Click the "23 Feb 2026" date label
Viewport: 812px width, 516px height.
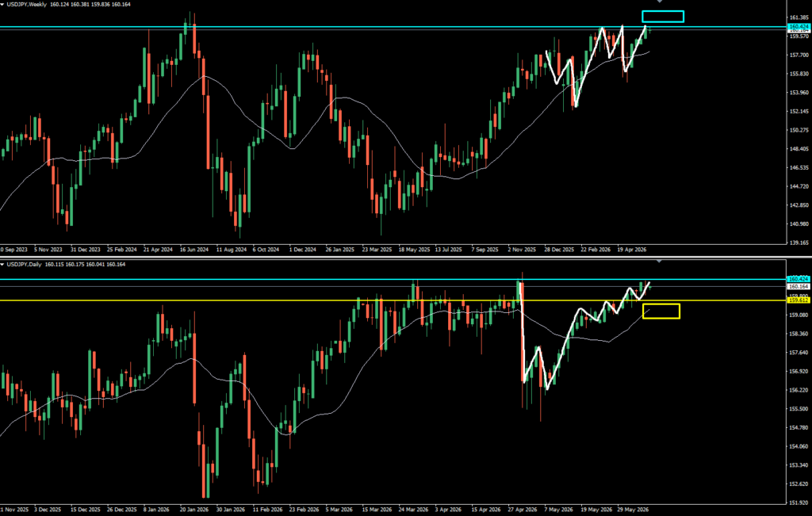click(304, 510)
